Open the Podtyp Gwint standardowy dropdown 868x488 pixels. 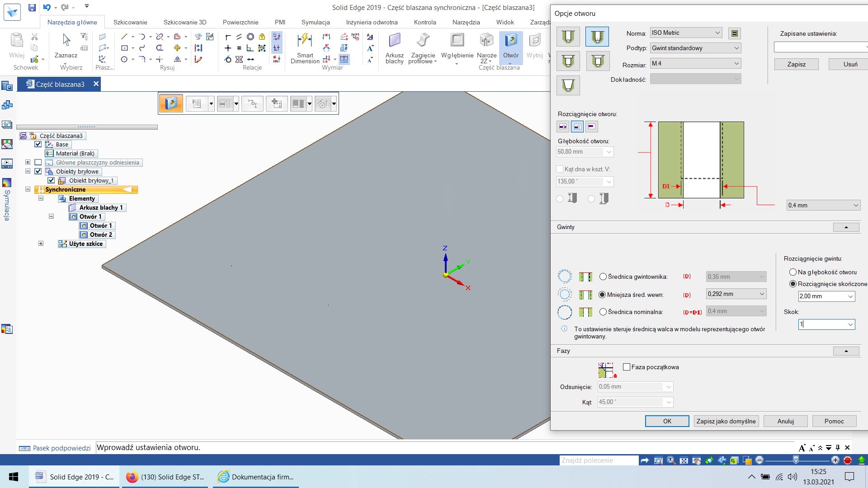(x=695, y=48)
